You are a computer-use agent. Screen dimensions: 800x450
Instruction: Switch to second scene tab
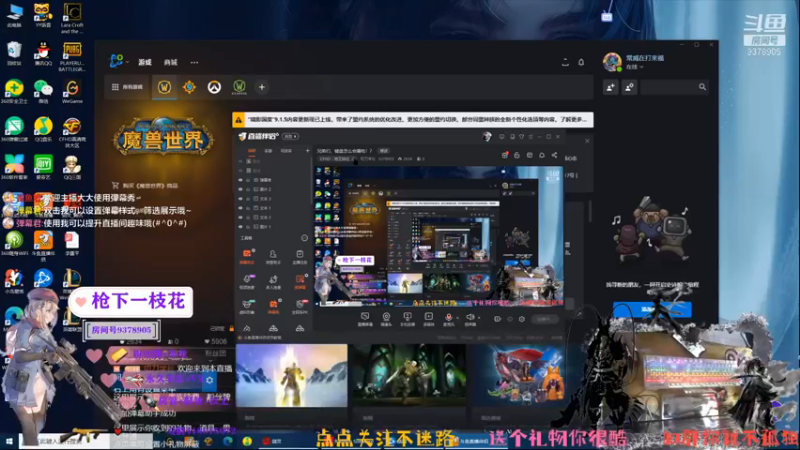268,151
